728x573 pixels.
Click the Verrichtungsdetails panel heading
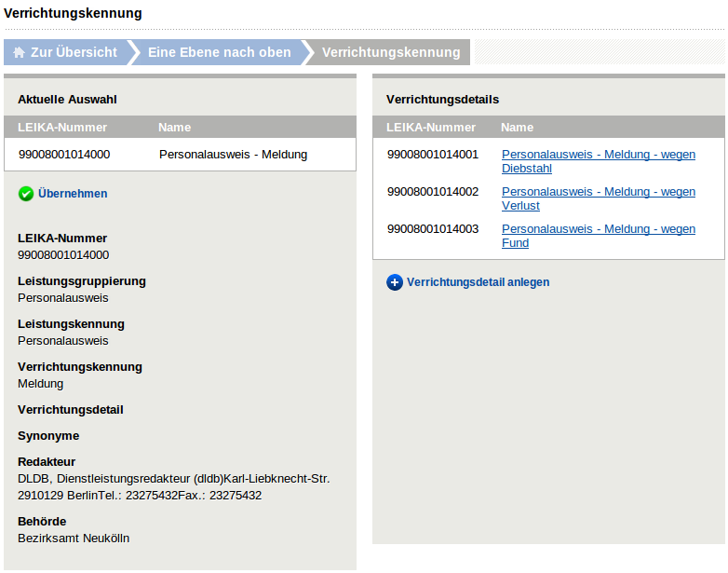[442, 100]
